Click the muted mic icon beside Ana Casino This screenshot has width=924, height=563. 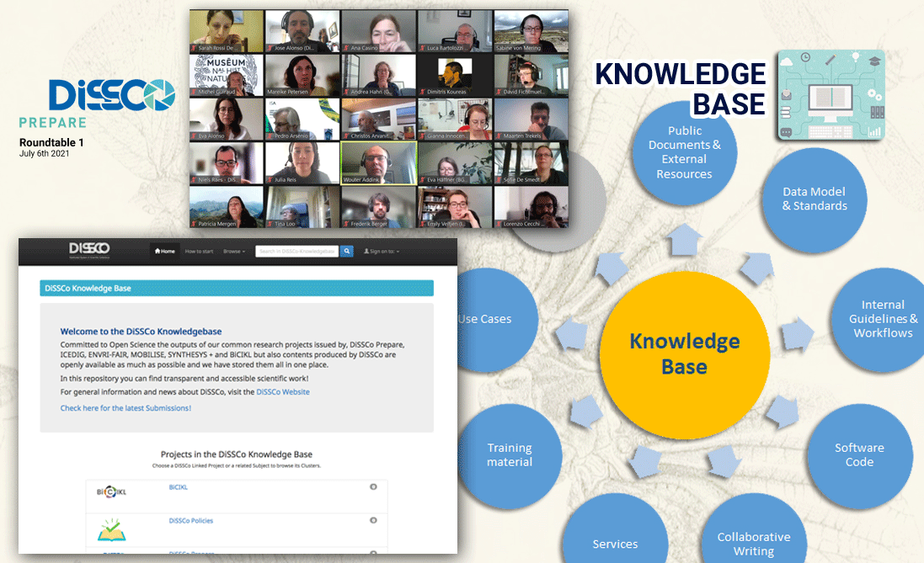[346, 48]
